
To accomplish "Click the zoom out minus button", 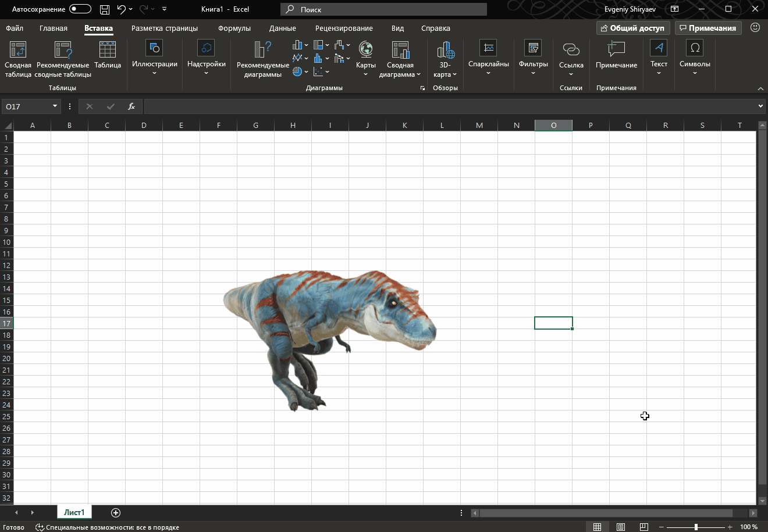I will (661, 527).
